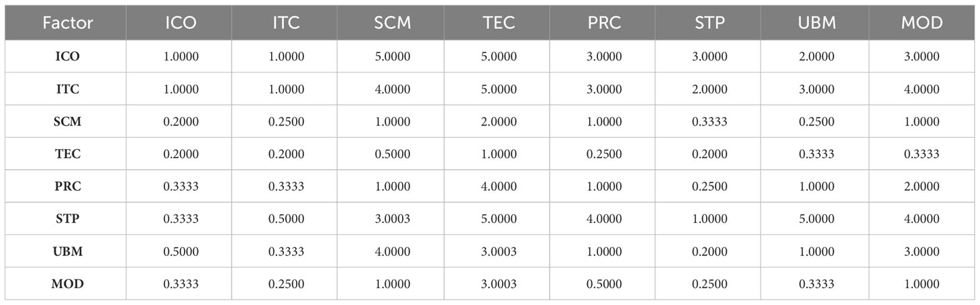Select the 0.5000 cell in the TEC row
Screen dimensions: 980x305
393,154
